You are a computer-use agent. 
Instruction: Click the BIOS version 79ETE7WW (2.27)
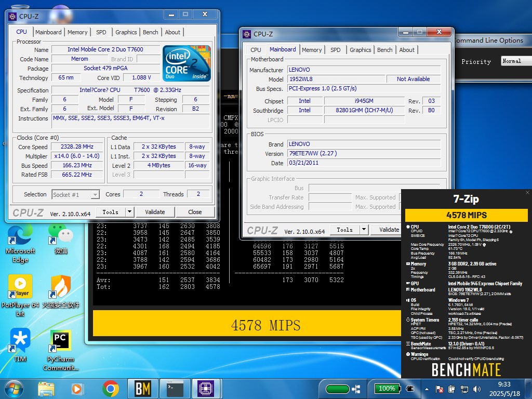click(x=364, y=153)
